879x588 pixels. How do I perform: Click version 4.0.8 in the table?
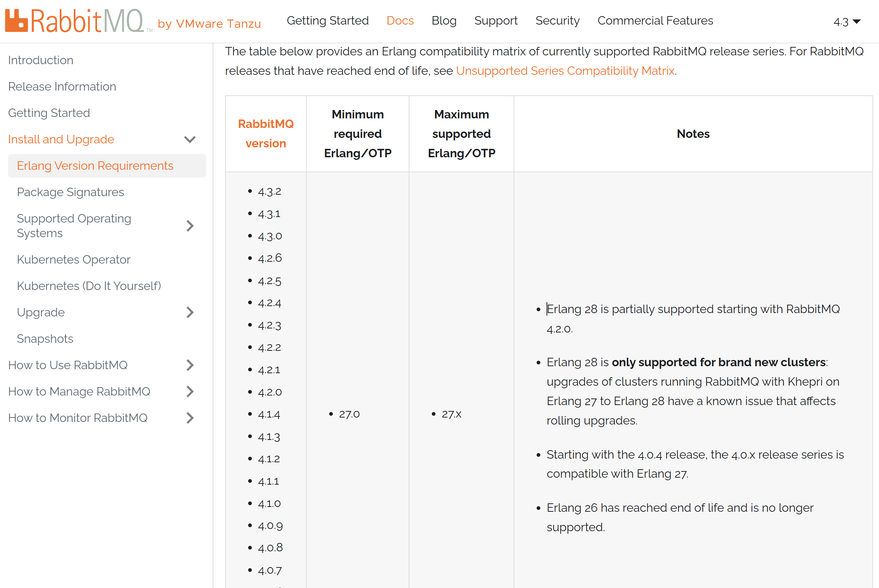270,548
